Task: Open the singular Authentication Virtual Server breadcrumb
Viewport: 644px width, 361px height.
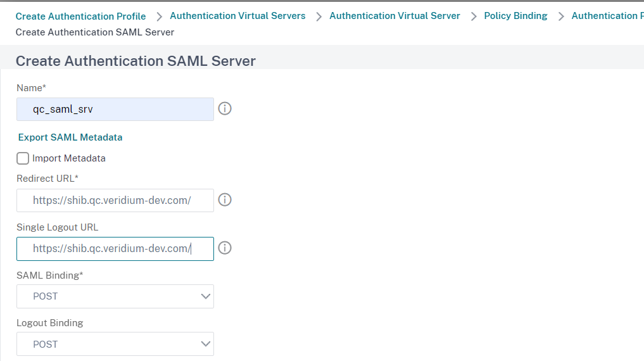Action: click(x=395, y=16)
